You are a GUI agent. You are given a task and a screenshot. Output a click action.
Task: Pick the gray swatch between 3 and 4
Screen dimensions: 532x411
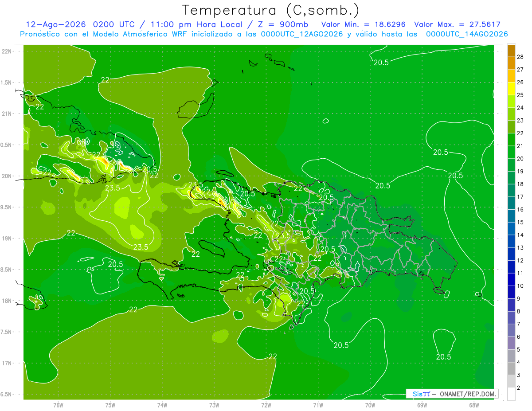tap(511, 368)
